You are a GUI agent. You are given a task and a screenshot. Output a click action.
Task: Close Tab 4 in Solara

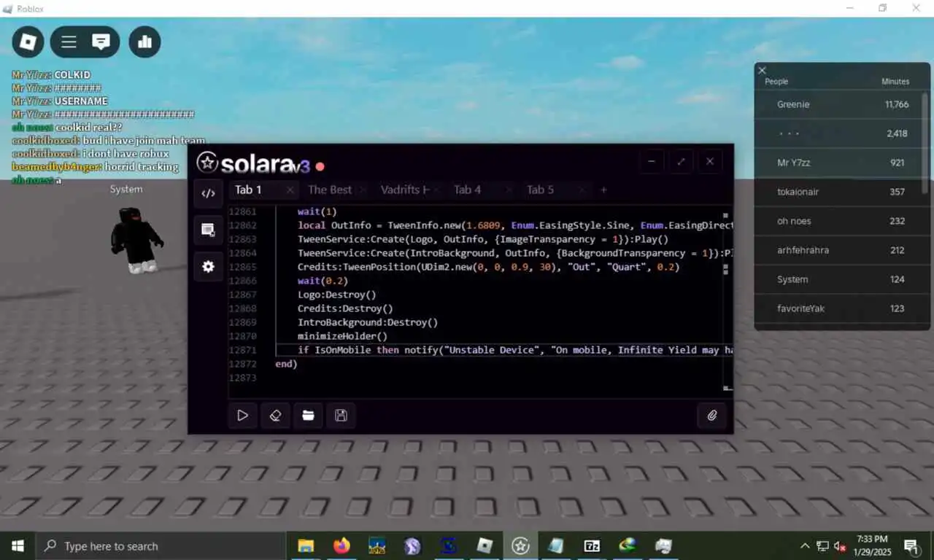click(509, 190)
